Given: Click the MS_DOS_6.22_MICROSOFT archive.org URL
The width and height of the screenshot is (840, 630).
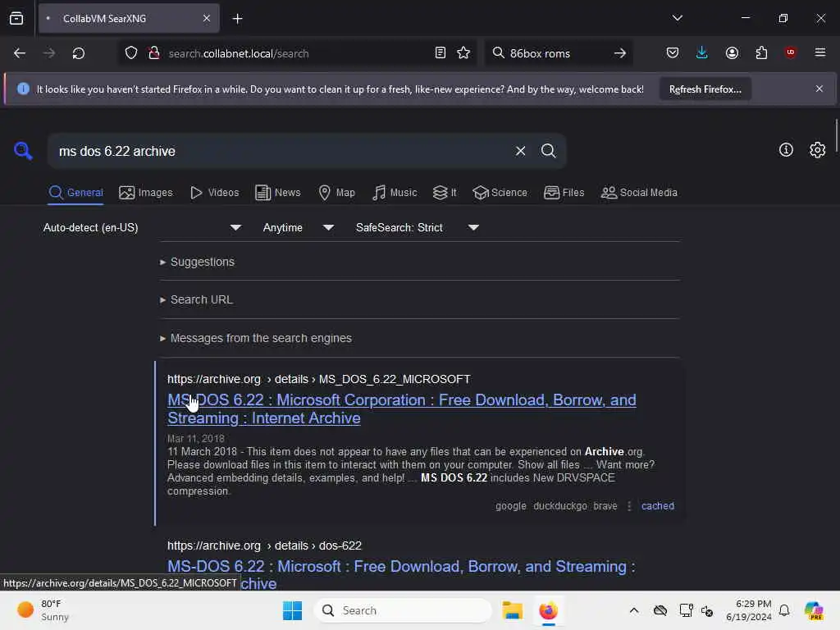Looking at the screenshot, I should [319, 379].
